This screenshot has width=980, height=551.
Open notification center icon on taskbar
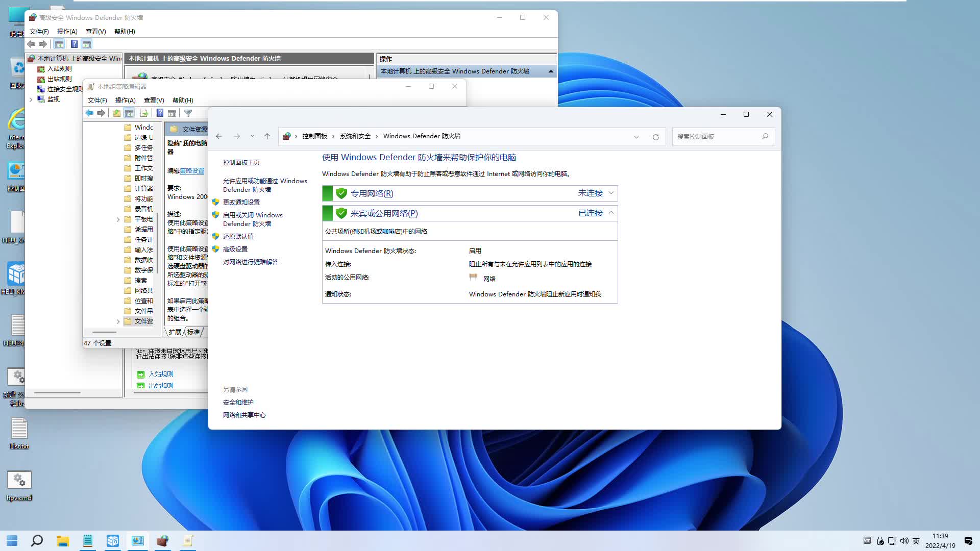coord(968,541)
